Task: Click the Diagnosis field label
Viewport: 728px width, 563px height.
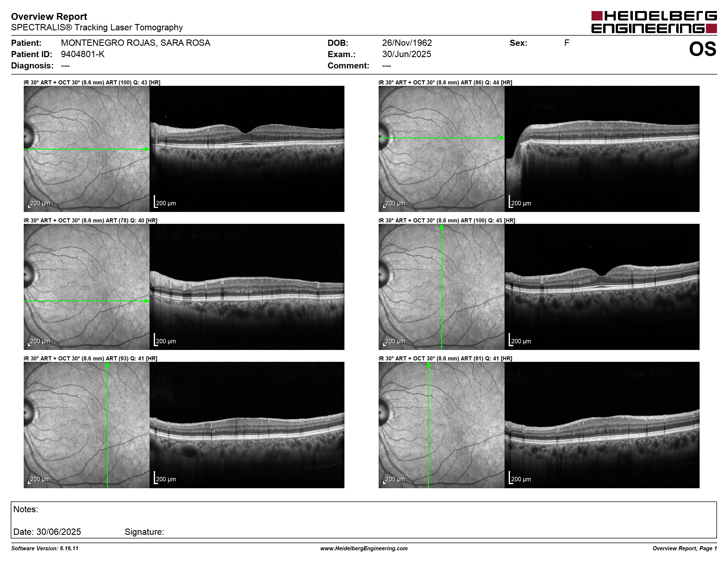Action: 32,66
